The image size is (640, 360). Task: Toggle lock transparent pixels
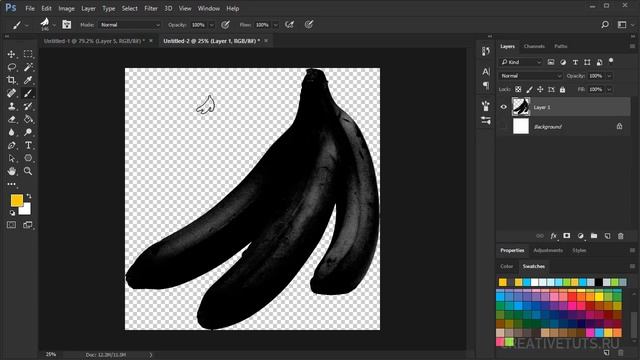pos(518,89)
